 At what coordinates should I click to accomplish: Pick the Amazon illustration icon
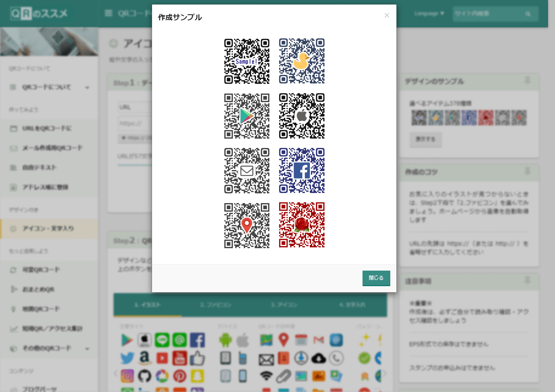tap(144, 358)
